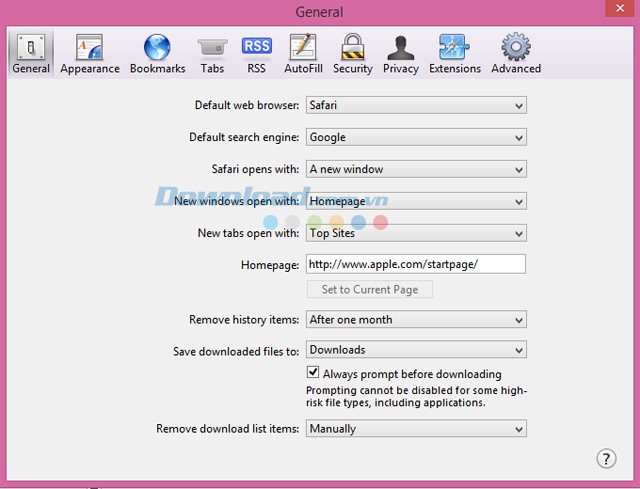Open the New tabs open with dropdown
This screenshot has height=489, width=640.
415,233
